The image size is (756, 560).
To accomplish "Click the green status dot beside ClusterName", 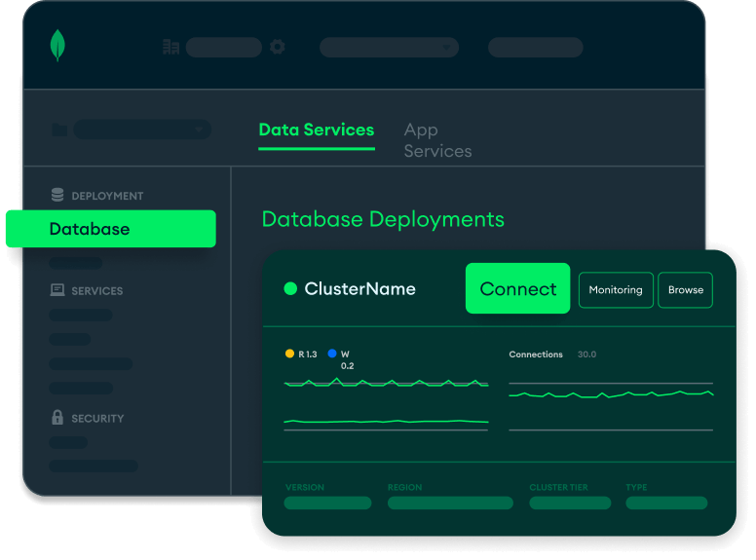I will coord(289,289).
